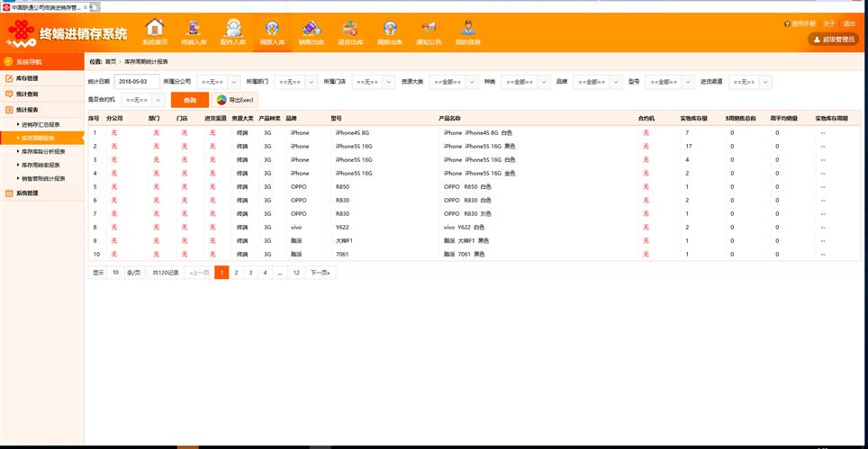The width and height of the screenshot is (868, 449).
Task: Open 系统首页 house icon in top toolbar
Action: [x=155, y=32]
